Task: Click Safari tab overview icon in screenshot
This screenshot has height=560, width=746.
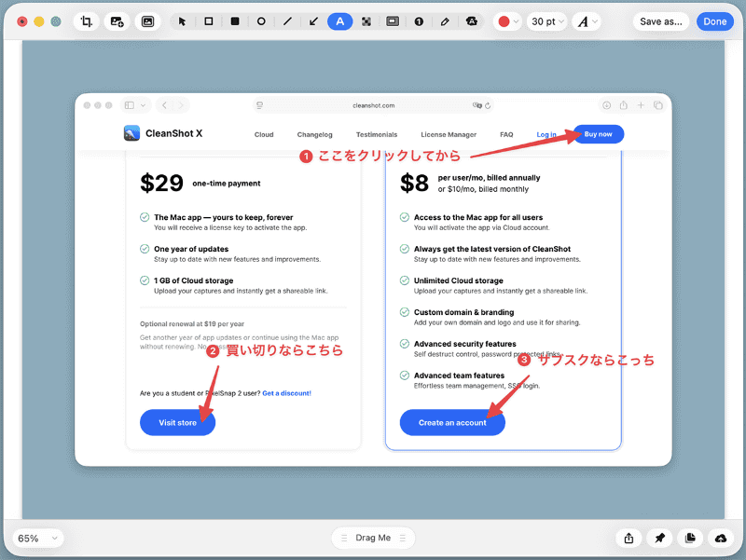Action: pos(658,105)
